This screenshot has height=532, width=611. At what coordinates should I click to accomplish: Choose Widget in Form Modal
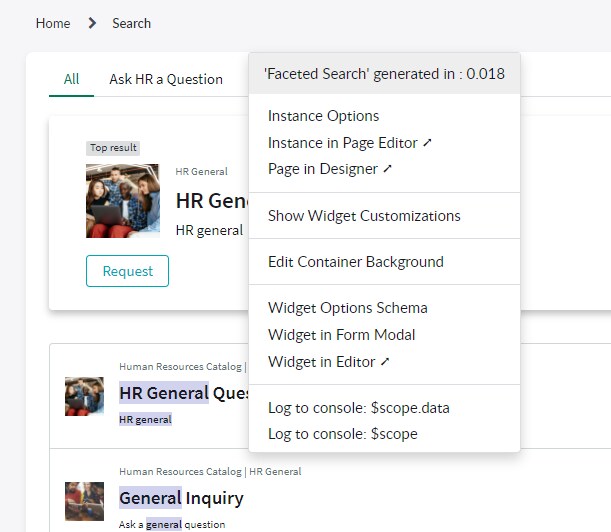point(341,335)
